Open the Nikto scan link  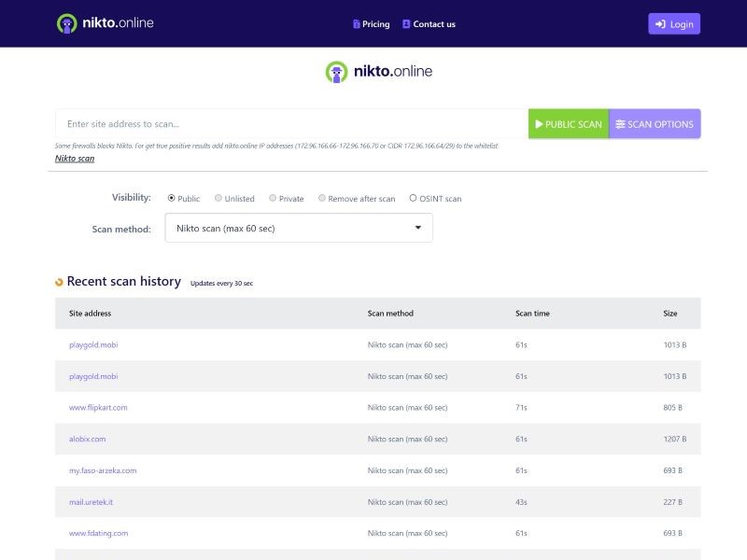pyautogui.click(x=75, y=159)
